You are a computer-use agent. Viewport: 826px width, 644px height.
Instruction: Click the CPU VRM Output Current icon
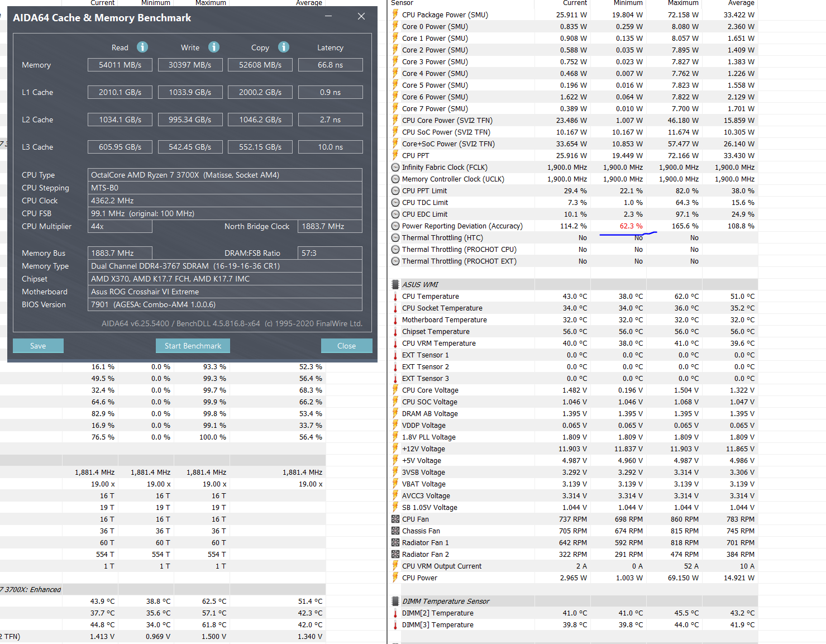click(x=395, y=566)
